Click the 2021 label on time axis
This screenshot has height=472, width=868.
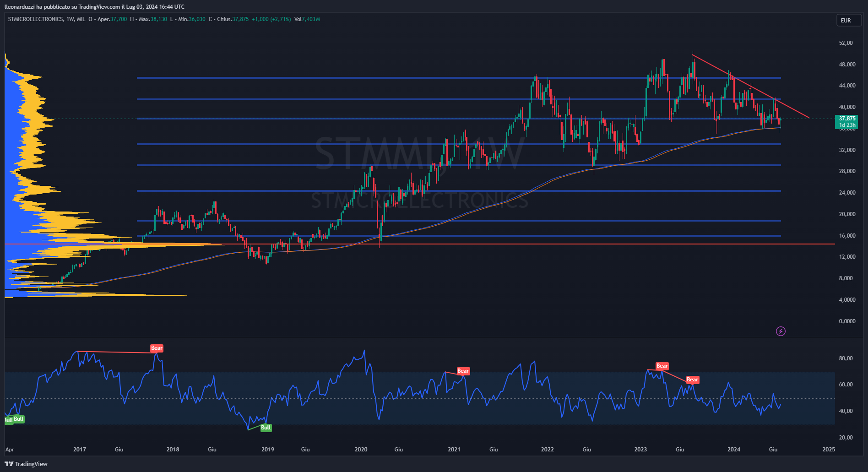[x=454, y=450]
